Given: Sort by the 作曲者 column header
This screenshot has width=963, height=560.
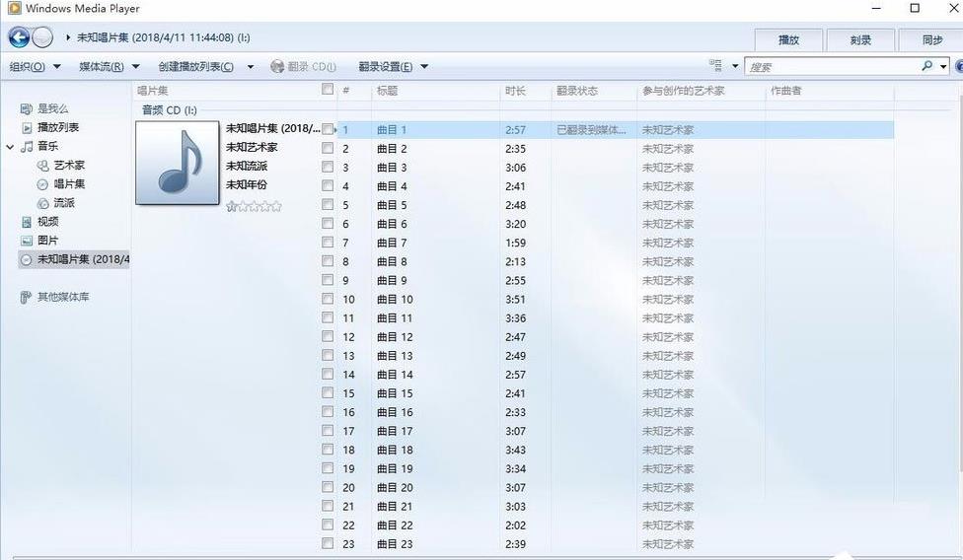Looking at the screenshot, I should pos(830,91).
